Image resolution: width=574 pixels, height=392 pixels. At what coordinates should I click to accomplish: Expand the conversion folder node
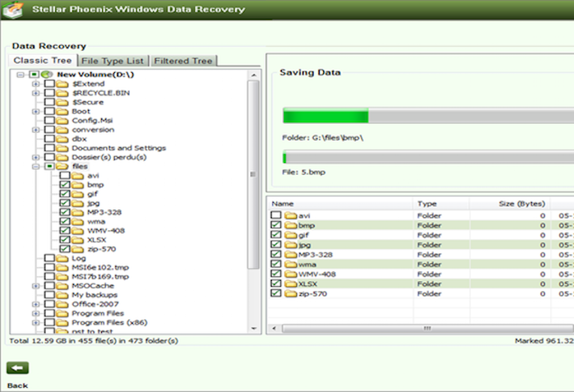tap(36, 130)
